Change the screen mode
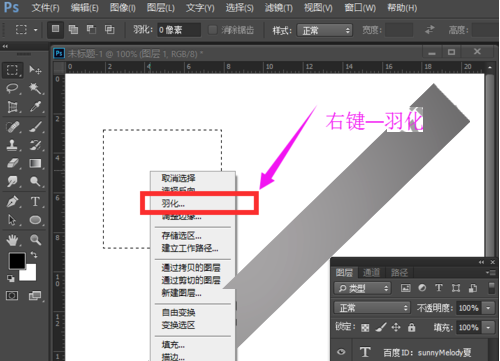500x361 pixels. pyautogui.click(x=35, y=296)
